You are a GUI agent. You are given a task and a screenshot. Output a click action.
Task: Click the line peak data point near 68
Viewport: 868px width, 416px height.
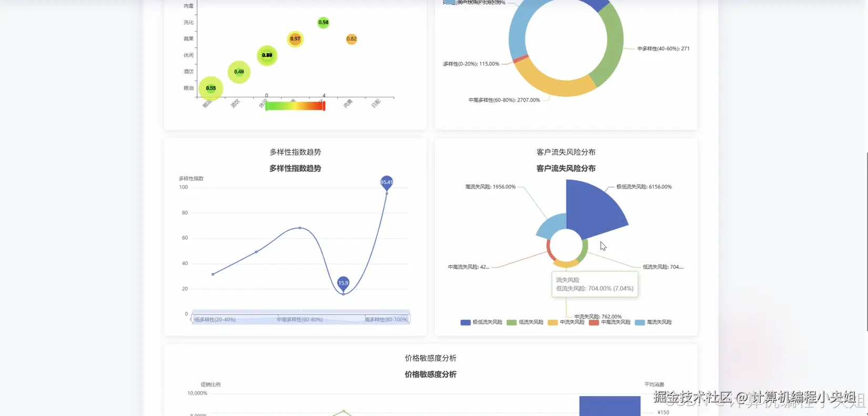[x=300, y=228]
